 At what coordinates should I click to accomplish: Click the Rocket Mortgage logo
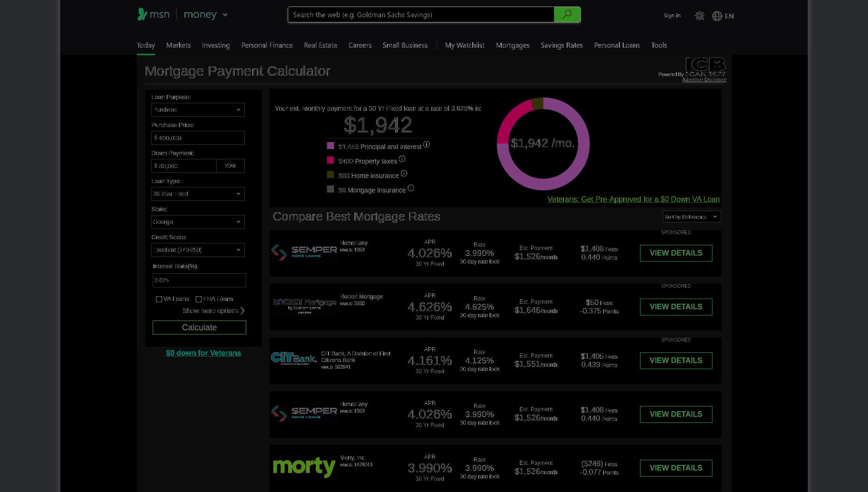(305, 306)
